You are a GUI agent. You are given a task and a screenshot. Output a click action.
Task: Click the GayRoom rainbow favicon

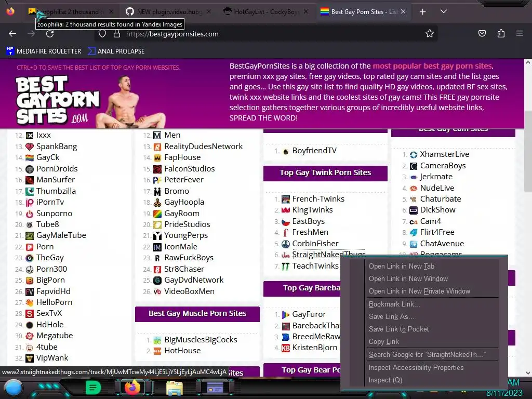pos(157,214)
